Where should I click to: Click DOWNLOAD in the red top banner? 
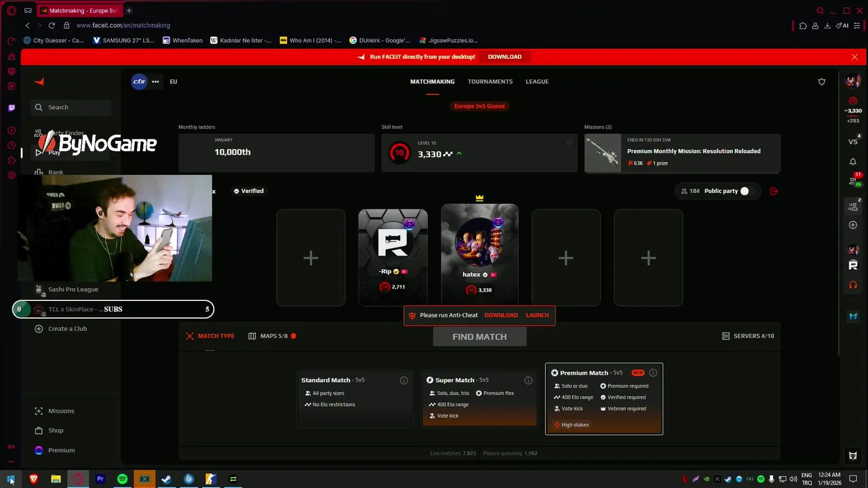tap(505, 57)
